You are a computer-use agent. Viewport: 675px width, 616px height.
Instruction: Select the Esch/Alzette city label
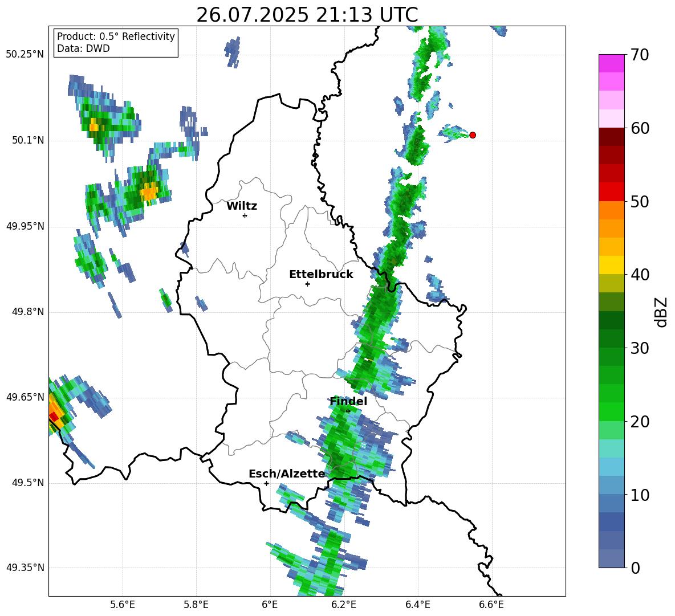tap(287, 474)
